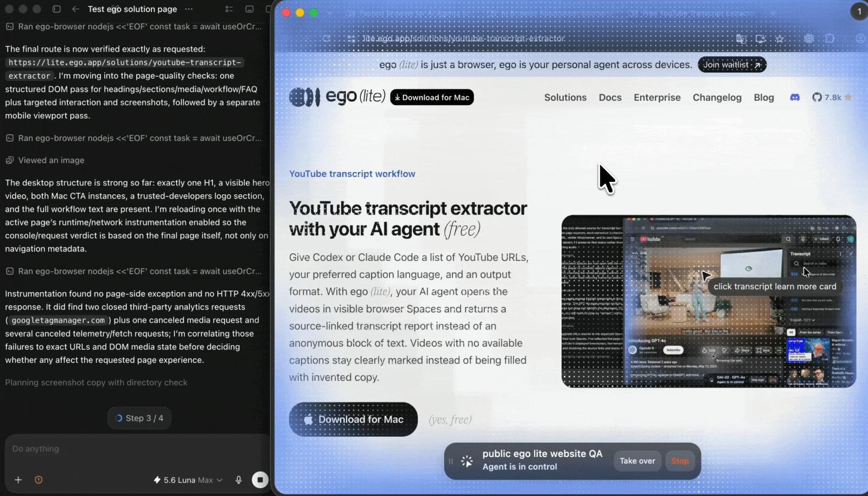
Task: Open the GitHub 7.8k stars link
Action: 832,98
